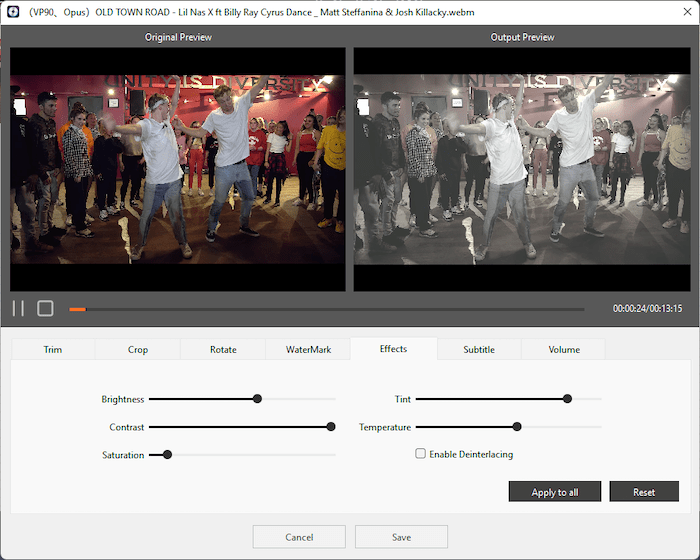Reset the effects settings
The width and height of the screenshot is (700, 560).
[x=644, y=492]
